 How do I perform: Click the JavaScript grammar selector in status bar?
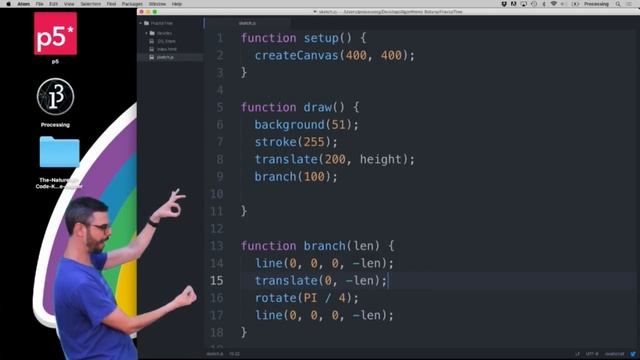click(614, 354)
